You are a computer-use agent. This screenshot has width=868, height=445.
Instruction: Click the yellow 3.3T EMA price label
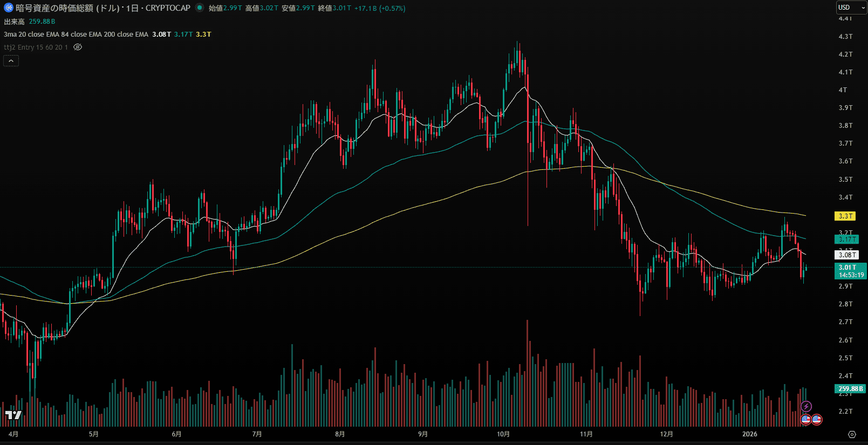tap(845, 216)
